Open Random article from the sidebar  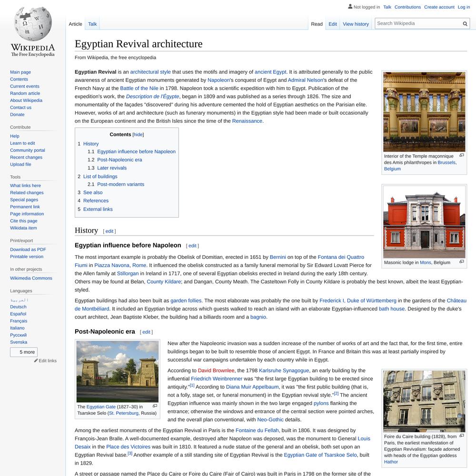click(25, 93)
